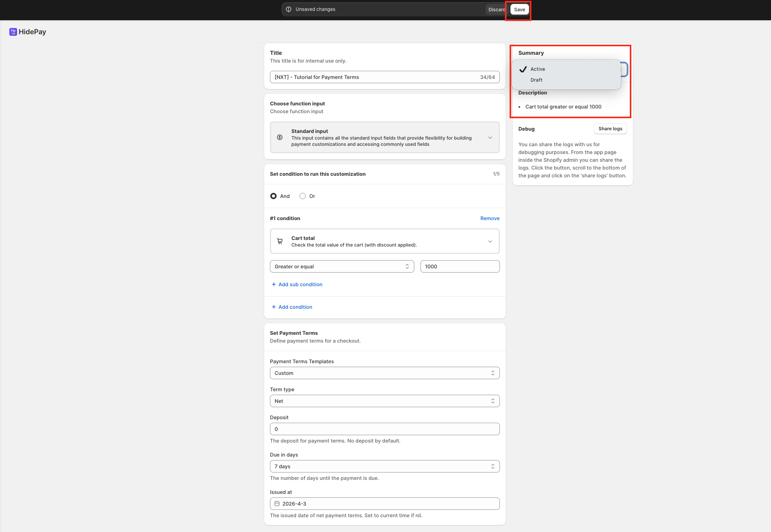Click the Cart total cart icon
771x532 pixels.
(280, 241)
